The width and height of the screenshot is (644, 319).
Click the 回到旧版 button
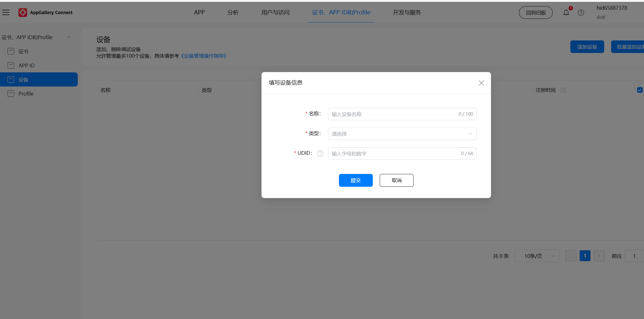(x=536, y=13)
